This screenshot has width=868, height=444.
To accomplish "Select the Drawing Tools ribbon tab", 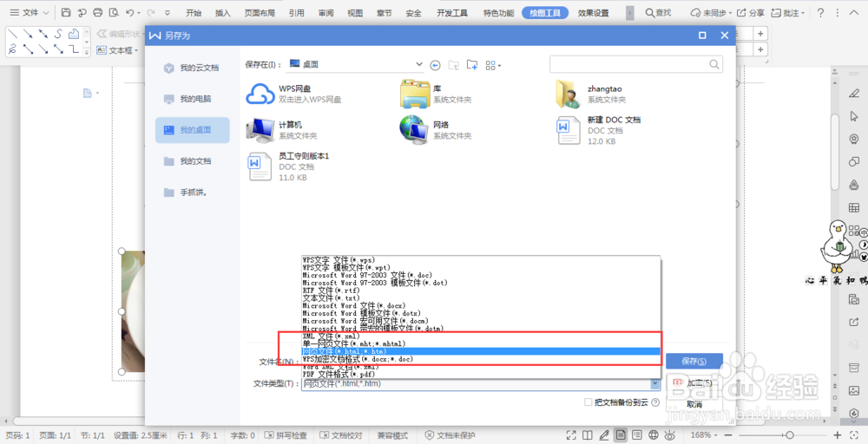I will 545,13.
